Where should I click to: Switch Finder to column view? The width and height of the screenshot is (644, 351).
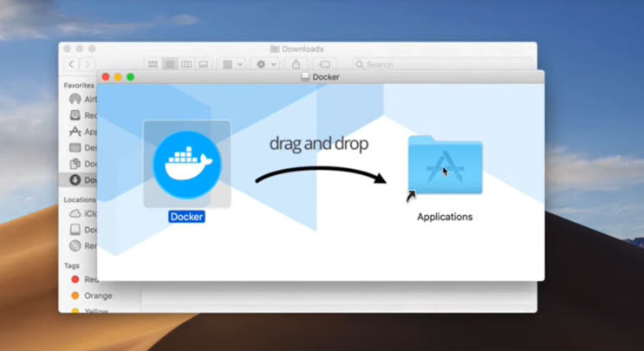[186, 64]
